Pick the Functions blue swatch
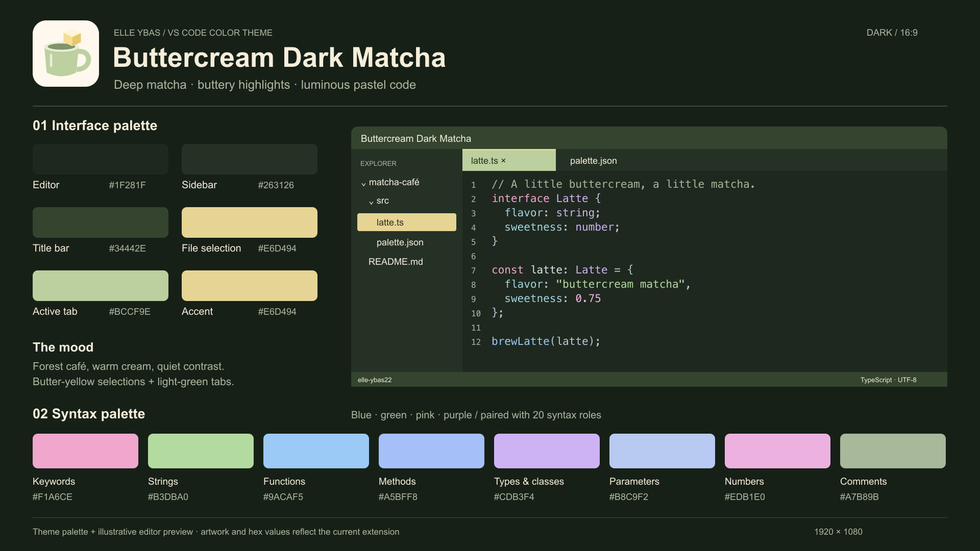980x551 pixels. click(x=316, y=451)
